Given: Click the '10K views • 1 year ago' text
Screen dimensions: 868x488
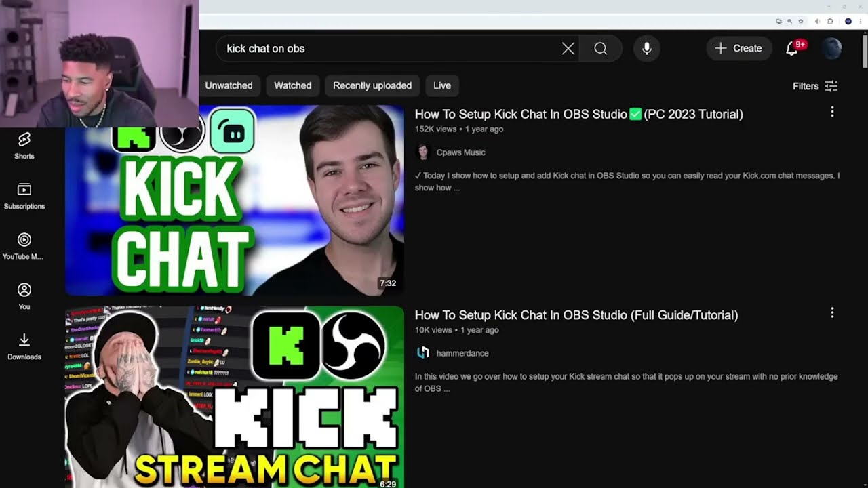Looking at the screenshot, I should pos(457,330).
